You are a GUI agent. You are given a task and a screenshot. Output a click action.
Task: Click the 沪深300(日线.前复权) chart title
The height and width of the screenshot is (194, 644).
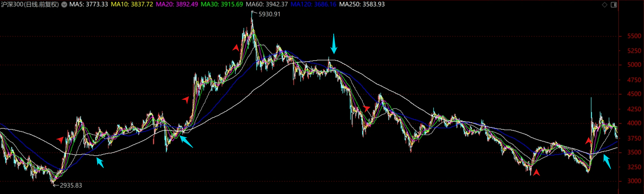click(30, 4)
